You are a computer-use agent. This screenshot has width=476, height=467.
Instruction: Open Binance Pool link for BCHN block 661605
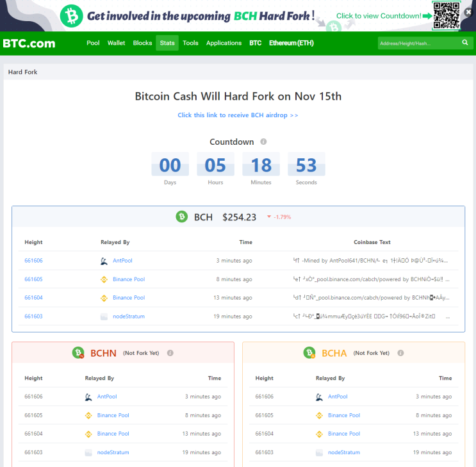click(x=113, y=415)
